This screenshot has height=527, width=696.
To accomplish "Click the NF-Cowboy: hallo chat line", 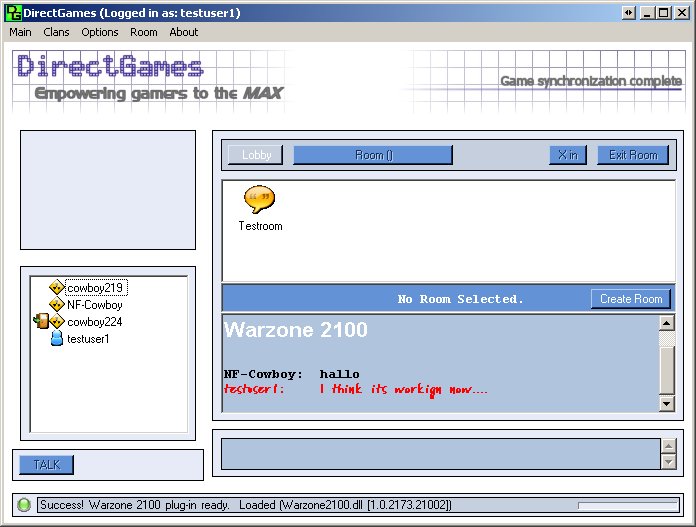I will (292, 374).
